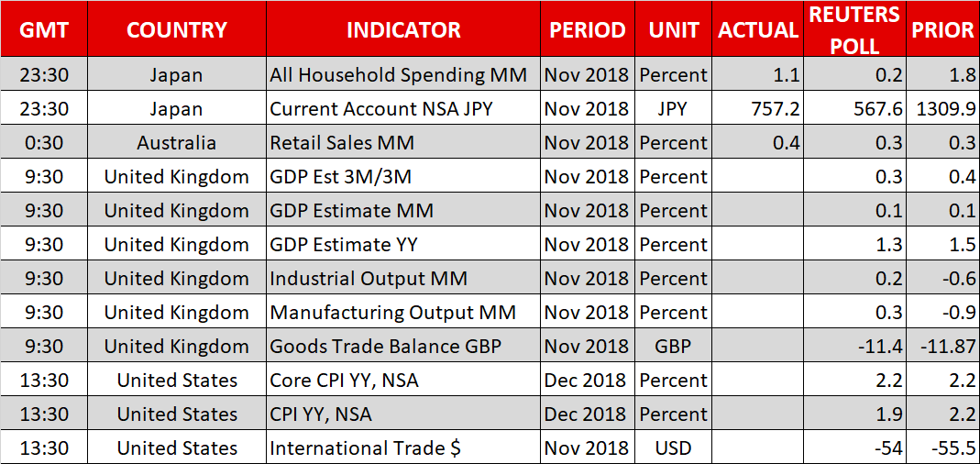Viewport: 980px width, 464px height.
Task: Select the REUTERS POLL header cell
Action: (x=853, y=29)
